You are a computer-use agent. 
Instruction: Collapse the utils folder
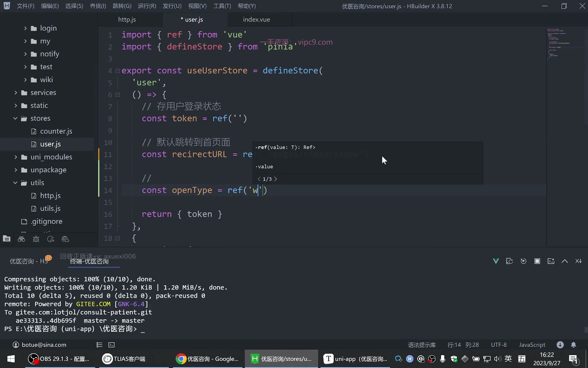pyautogui.click(x=15, y=183)
